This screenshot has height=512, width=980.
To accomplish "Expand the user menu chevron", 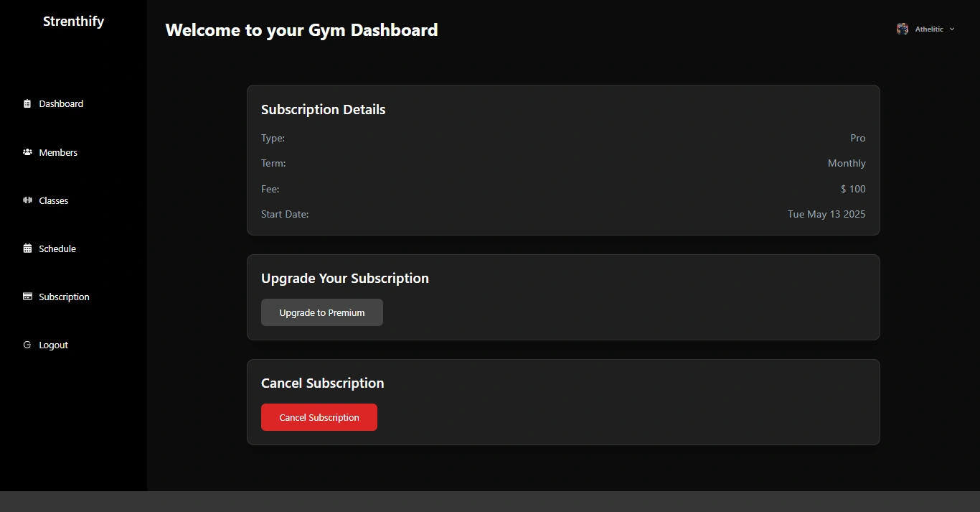I will (952, 29).
